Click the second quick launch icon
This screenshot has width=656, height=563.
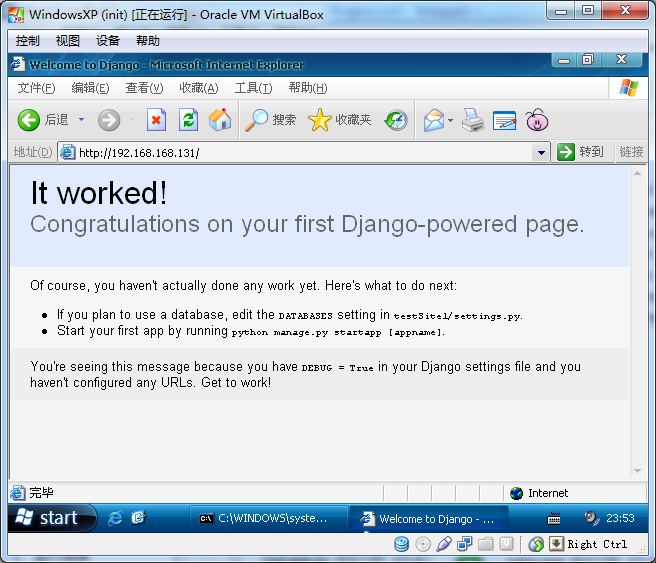point(138,518)
